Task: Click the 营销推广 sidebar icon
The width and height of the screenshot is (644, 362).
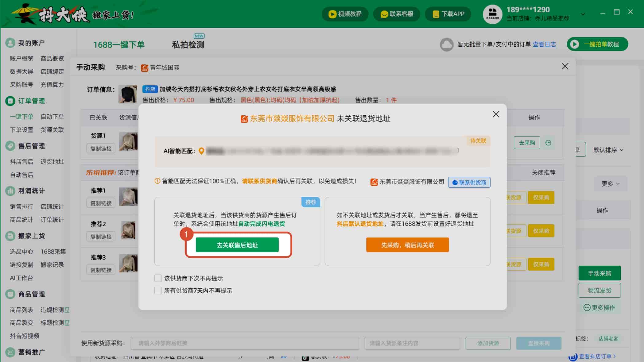Action: pos(10,352)
